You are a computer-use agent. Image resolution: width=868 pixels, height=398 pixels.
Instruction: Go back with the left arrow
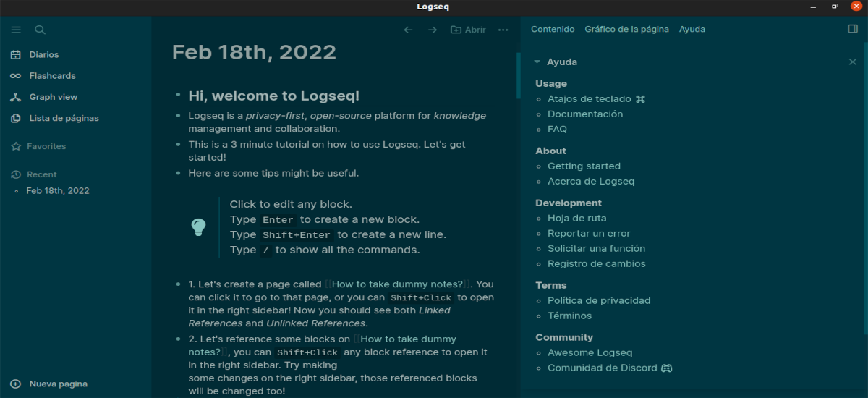pyautogui.click(x=408, y=30)
